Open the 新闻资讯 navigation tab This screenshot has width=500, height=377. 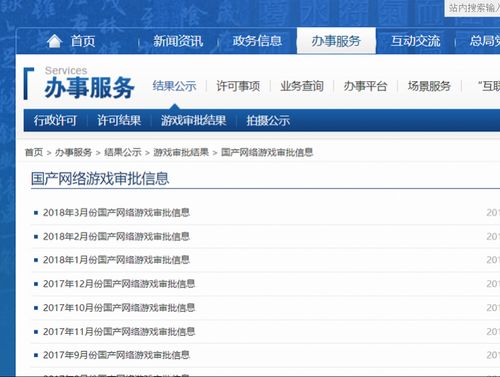pyautogui.click(x=178, y=41)
